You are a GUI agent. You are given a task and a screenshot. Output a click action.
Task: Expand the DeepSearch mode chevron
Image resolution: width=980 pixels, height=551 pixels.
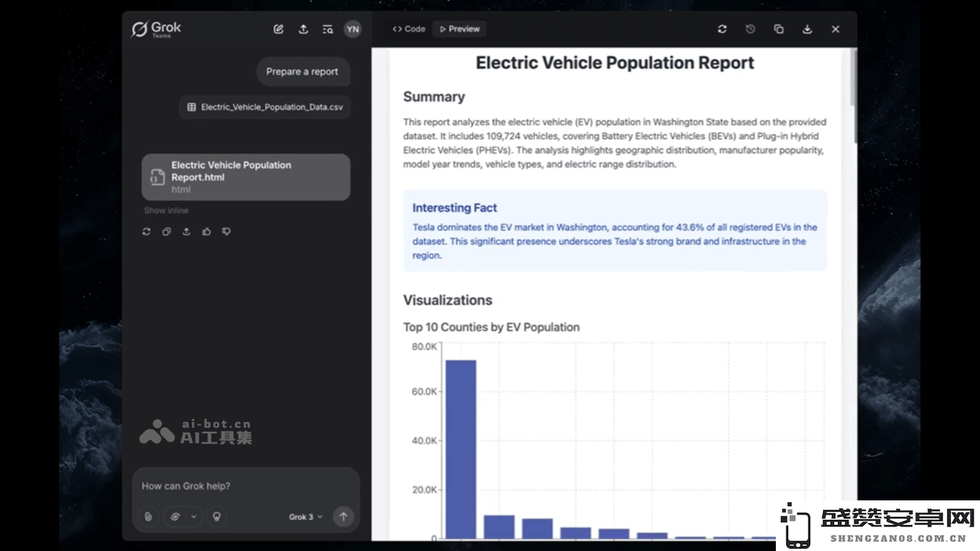194,517
